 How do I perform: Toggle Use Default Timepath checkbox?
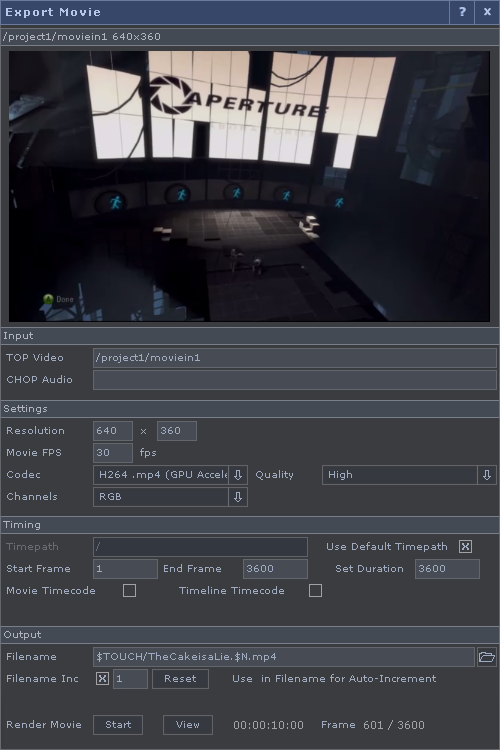click(465, 547)
